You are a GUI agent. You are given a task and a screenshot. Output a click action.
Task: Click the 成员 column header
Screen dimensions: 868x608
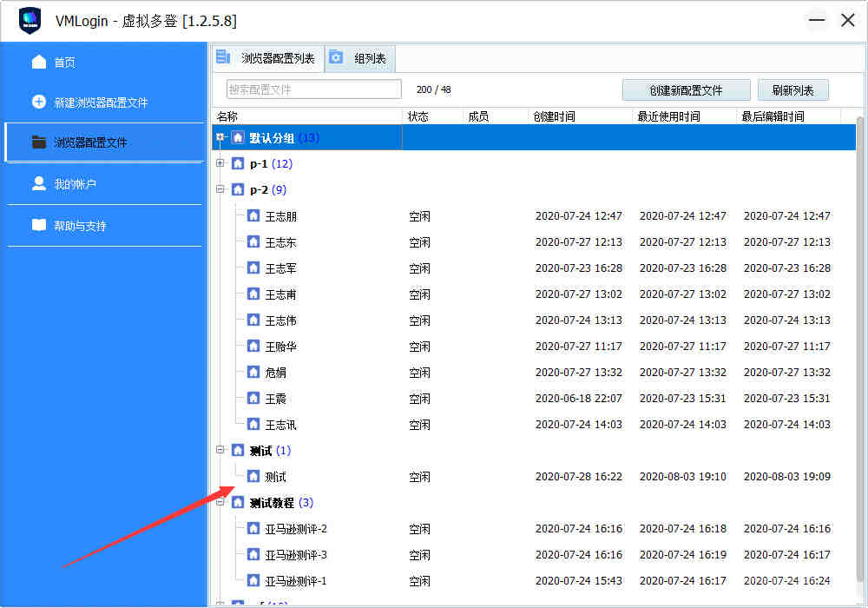point(478,116)
